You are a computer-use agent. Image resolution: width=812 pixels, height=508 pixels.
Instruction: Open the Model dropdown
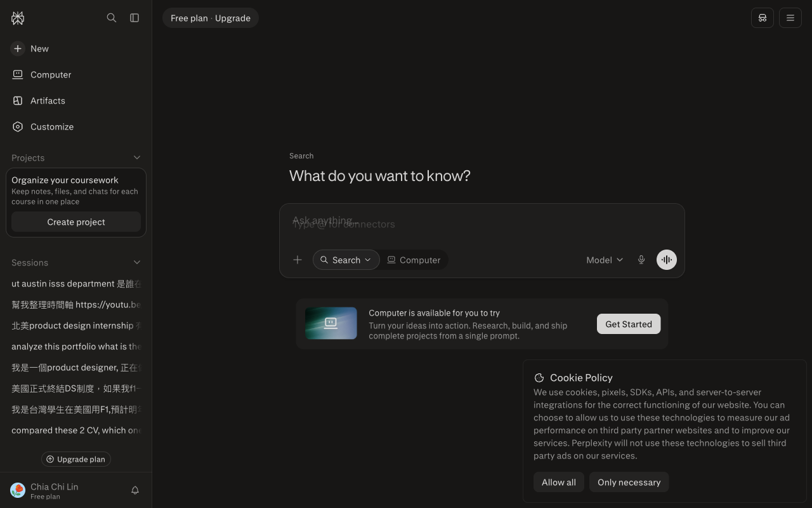click(605, 260)
